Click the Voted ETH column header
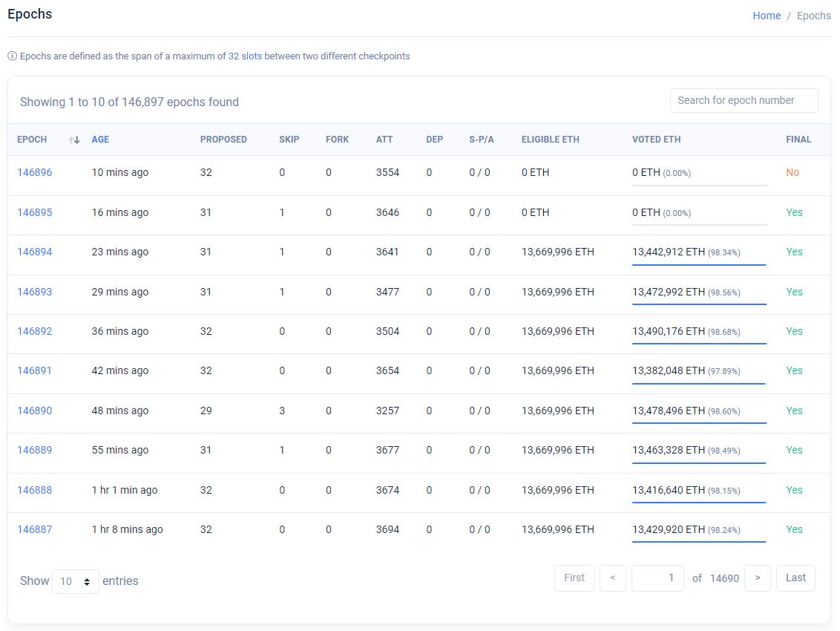 pos(656,140)
